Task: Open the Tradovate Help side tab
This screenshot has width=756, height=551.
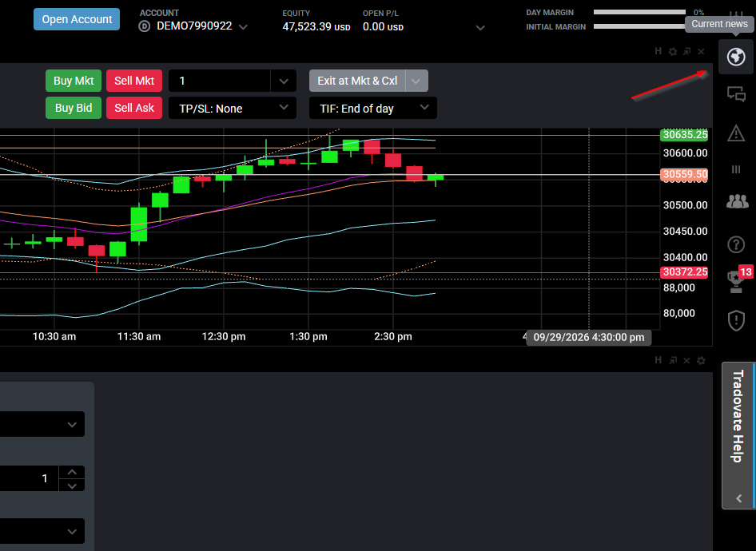Action: point(738,435)
